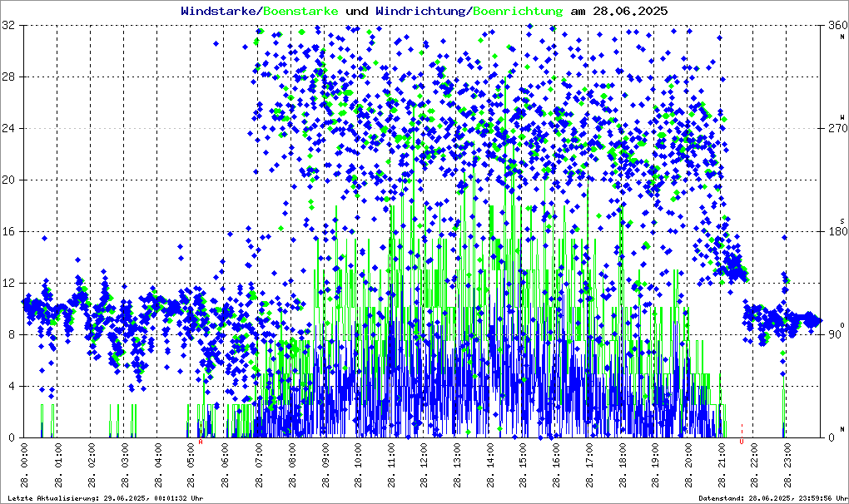849x504 pixels.
Task: Click the 16 label on left axis
Action: pos(10,232)
